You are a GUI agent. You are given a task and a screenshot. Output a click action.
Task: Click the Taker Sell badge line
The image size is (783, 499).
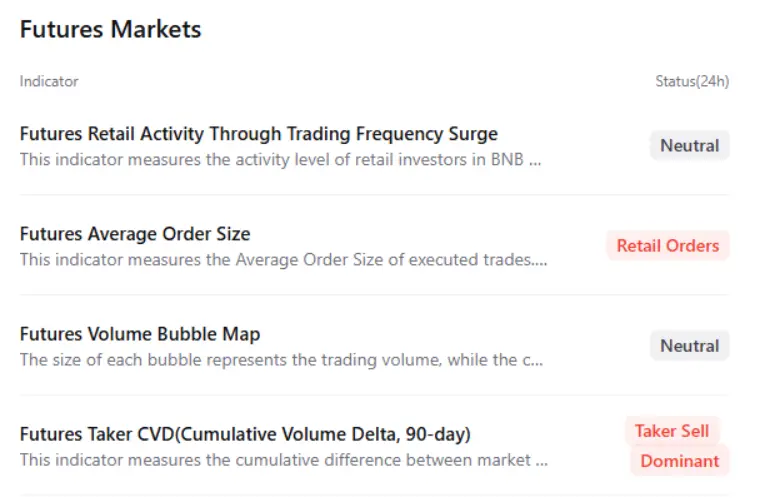point(672,431)
